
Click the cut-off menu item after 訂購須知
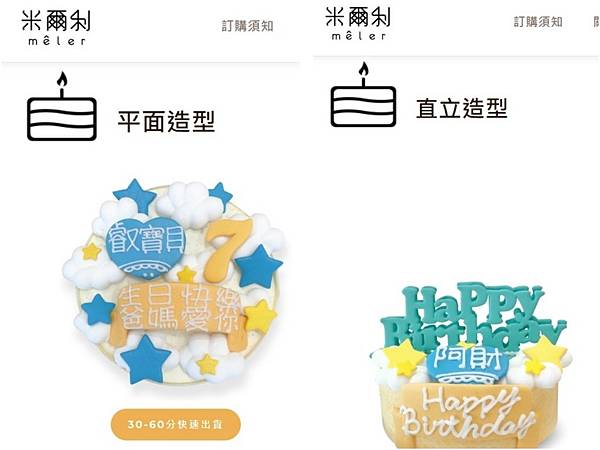coord(597,22)
